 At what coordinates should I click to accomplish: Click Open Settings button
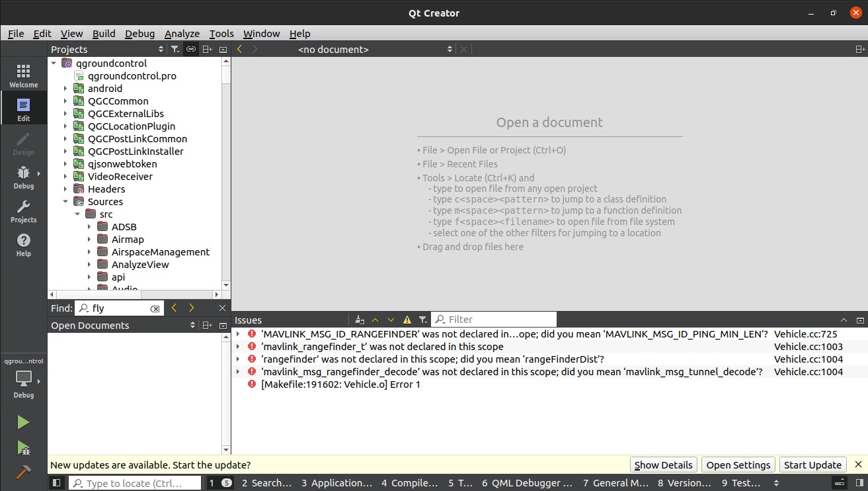(738, 465)
